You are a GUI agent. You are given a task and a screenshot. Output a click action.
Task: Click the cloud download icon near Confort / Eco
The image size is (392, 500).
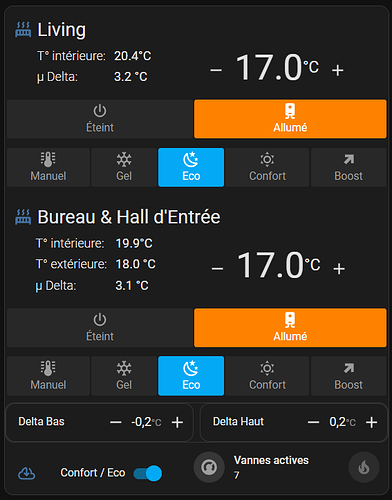point(26,473)
